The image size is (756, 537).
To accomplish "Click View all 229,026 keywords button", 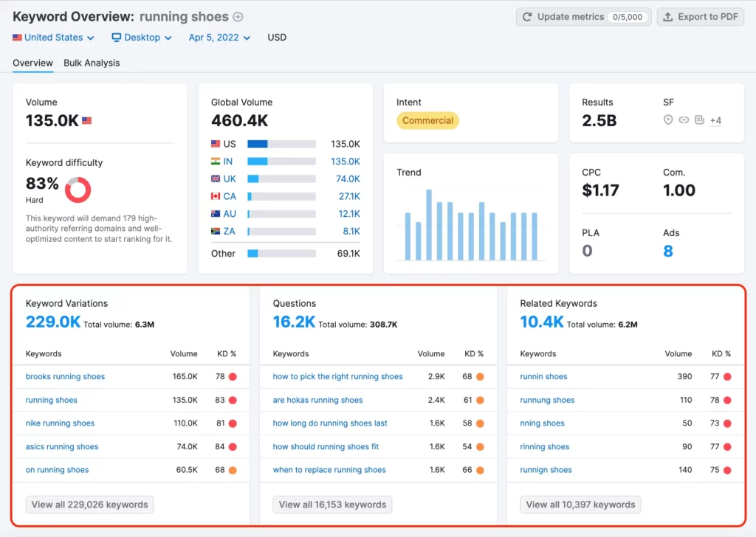I will tap(89, 505).
